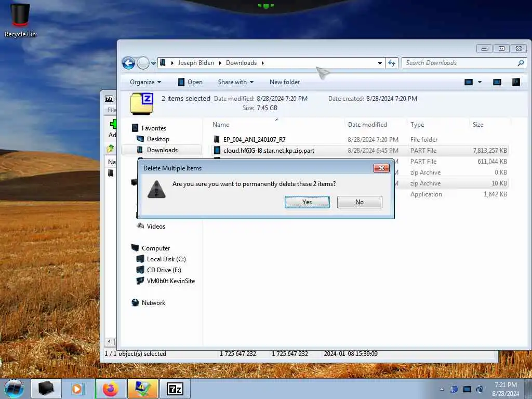Click Open in the Explorer toolbar

coord(190,82)
